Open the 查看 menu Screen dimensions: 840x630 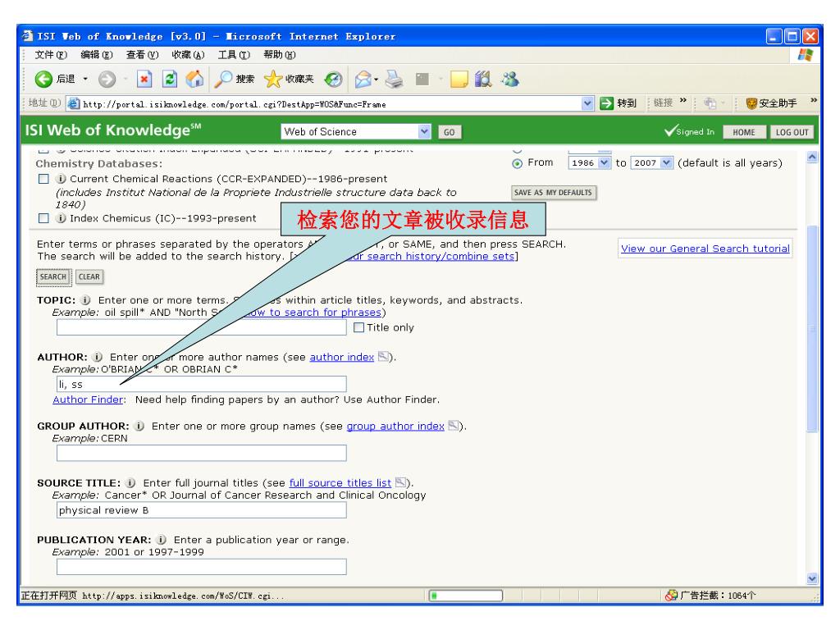click(142, 55)
